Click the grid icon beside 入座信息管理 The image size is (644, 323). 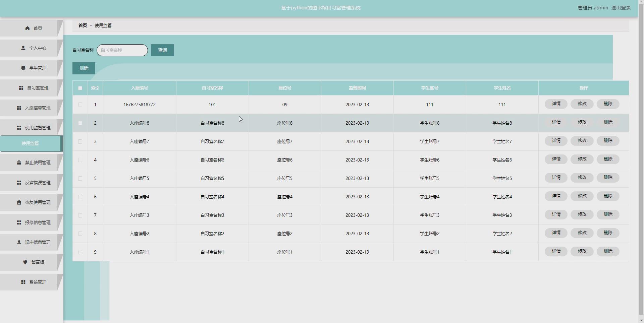point(19,108)
